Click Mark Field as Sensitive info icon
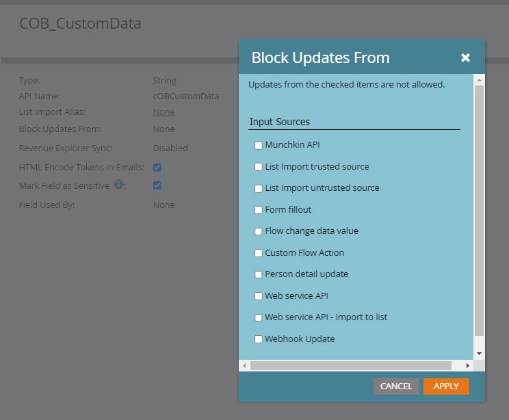 (x=118, y=185)
